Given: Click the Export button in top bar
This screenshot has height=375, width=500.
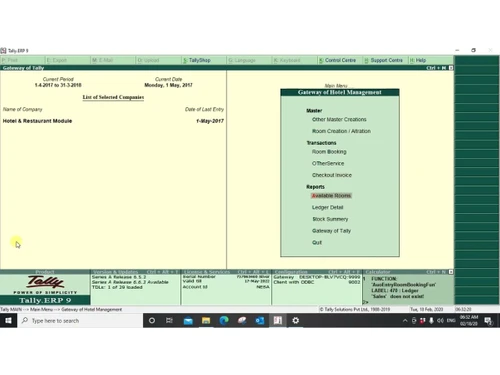Looking at the screenshot, I should click(68, 60).
